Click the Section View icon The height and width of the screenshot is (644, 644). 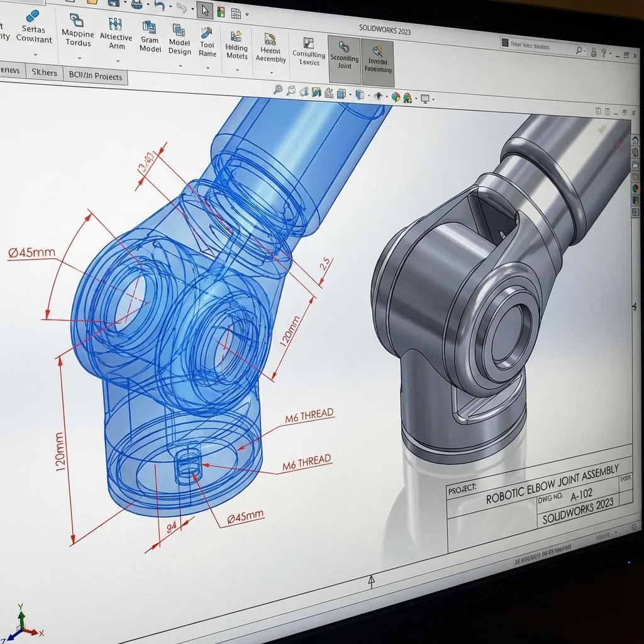click(x=316, y=92)
